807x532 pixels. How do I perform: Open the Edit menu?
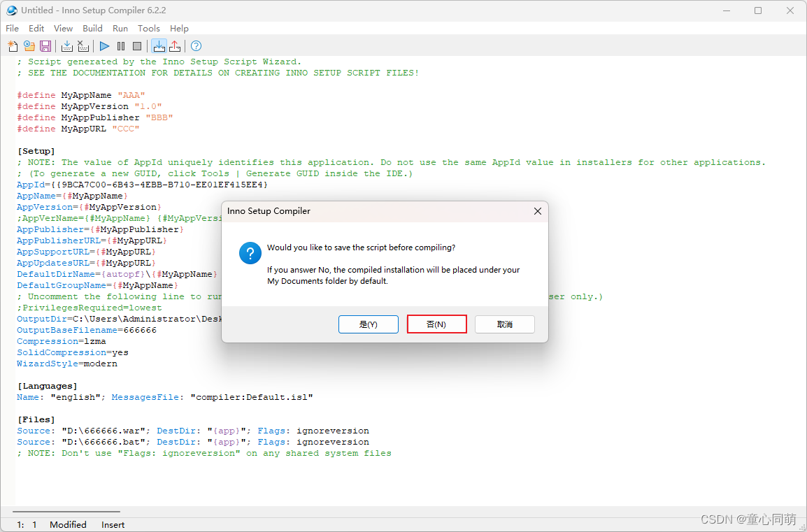click(x=36, y=28)
